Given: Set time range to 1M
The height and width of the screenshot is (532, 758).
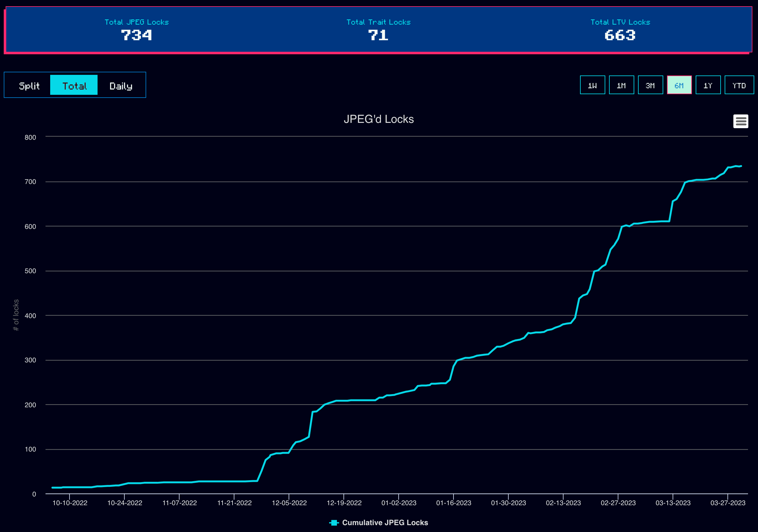Looking at the screenshot, I should click(621, 85).
